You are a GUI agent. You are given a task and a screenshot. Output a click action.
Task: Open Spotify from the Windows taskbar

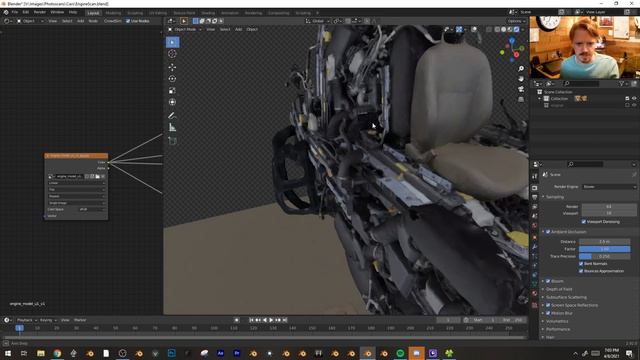400,353
